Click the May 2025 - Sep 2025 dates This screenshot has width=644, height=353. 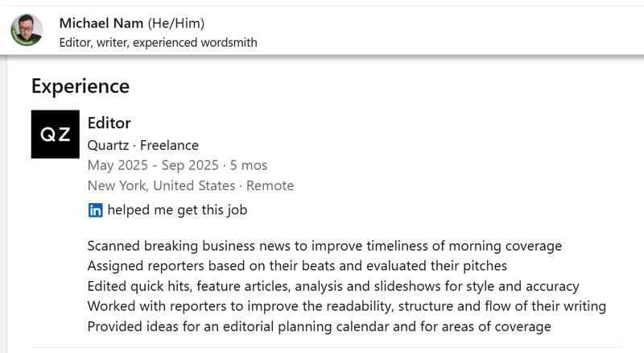[153, 165]
